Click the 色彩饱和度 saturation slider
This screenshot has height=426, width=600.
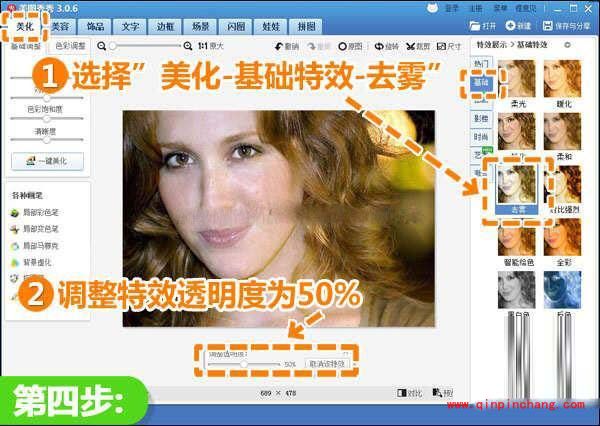coord(47,119)
